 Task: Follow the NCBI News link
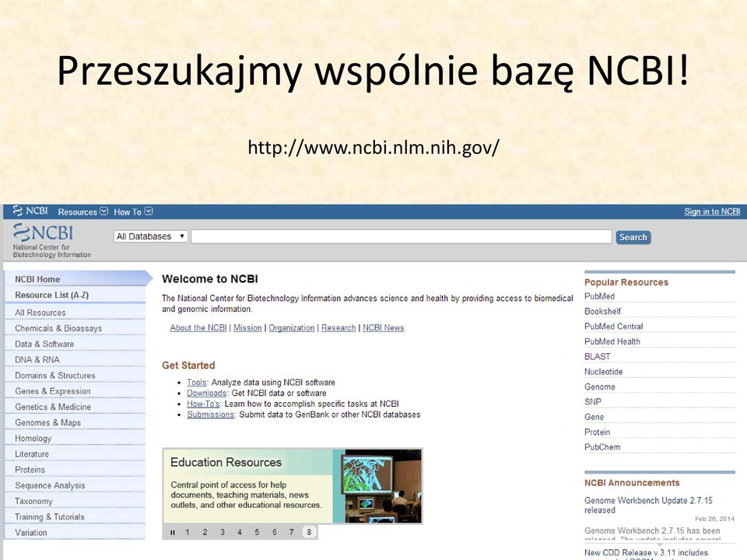coord(383,327)
